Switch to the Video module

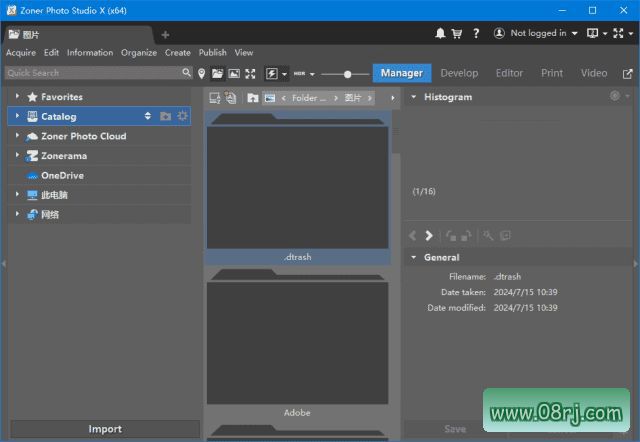[594, 73]
